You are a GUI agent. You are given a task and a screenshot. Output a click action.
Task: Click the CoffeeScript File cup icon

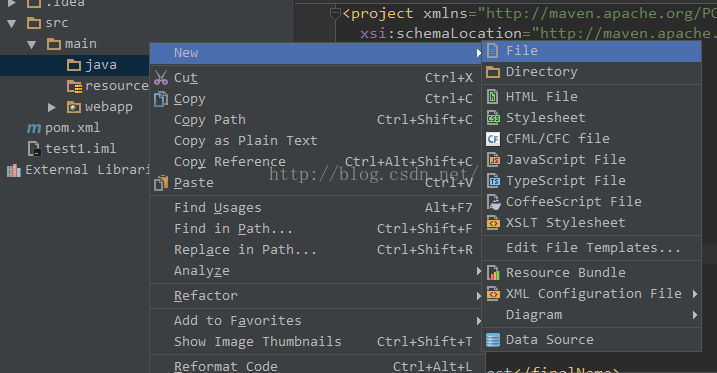(493, 202)
